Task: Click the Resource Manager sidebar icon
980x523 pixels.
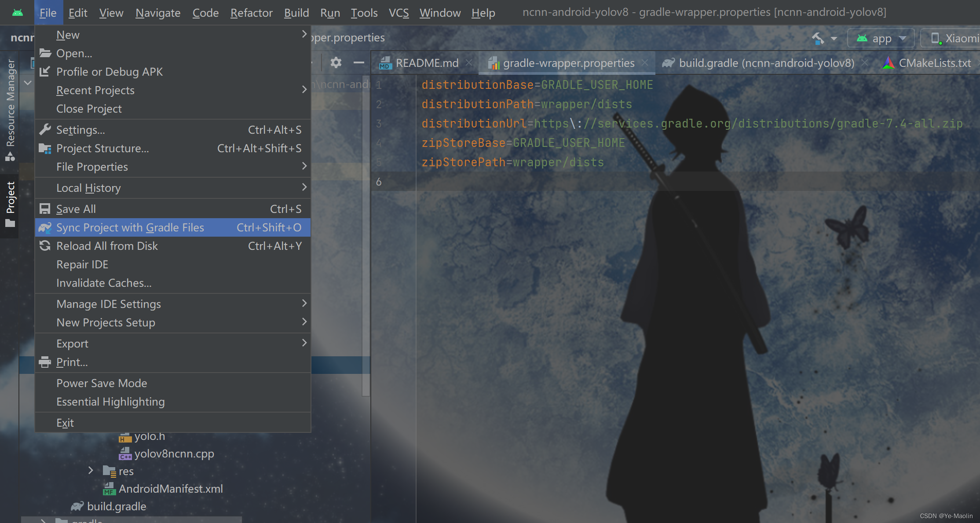Action: tap(10, 157)
